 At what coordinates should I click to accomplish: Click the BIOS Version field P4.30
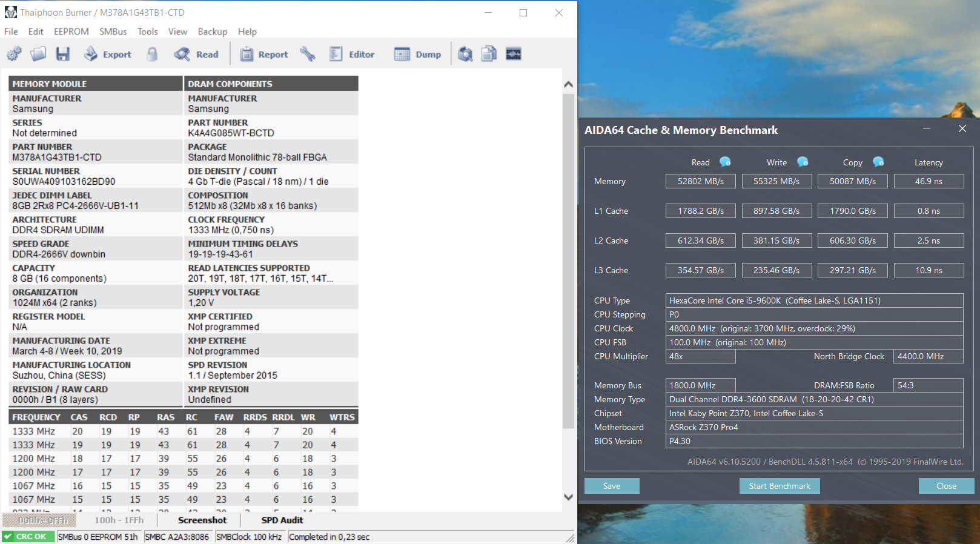(x=815, y=441)
